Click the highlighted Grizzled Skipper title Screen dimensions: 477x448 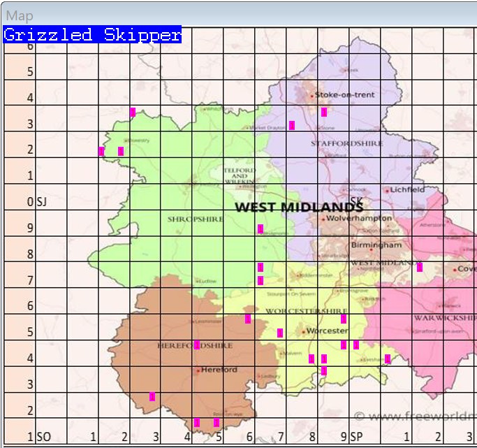(92, 35)
